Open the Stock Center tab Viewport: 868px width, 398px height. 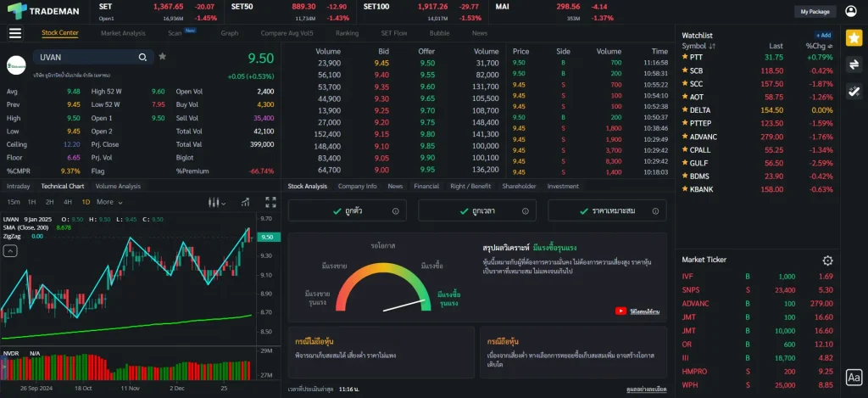(x=60, y=33)
